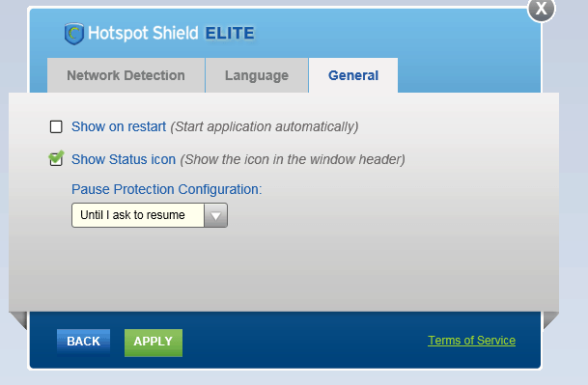The image size is (588, 385).
Task: Select the General tab
Action: 353,75
